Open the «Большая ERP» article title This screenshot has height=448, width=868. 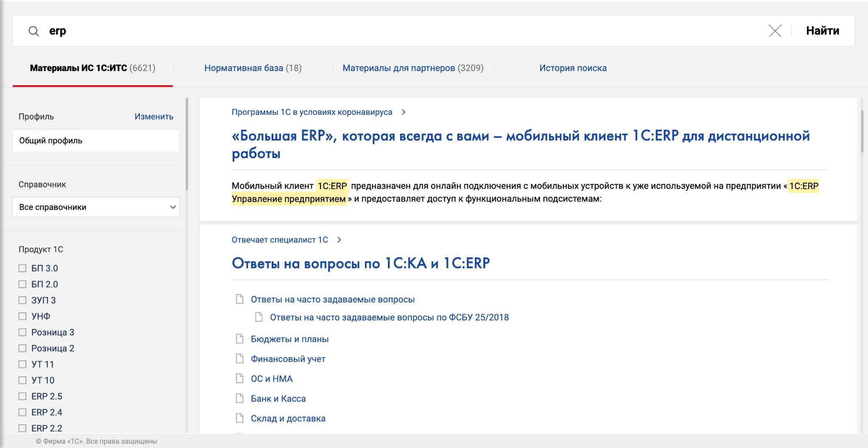pos(520,145)
